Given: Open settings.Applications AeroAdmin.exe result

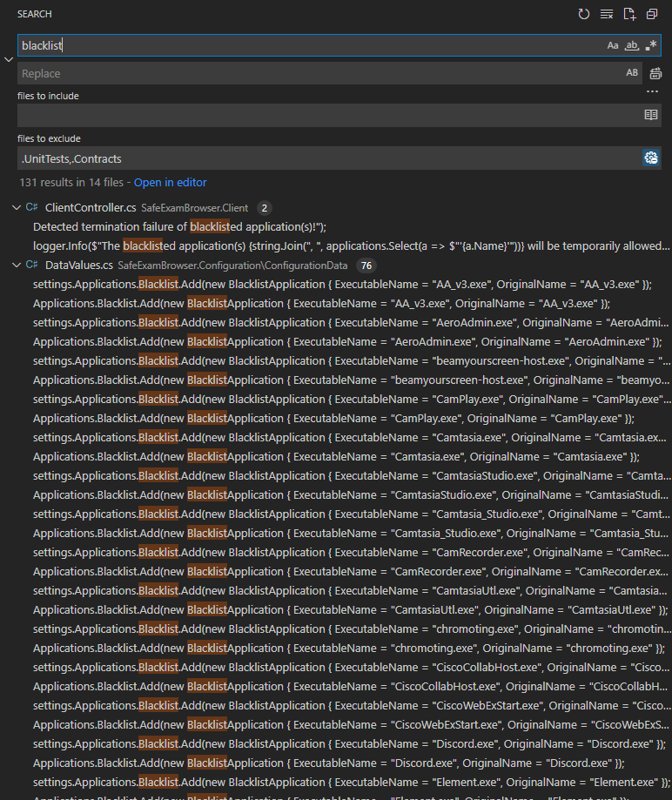Looking at the screenshot, I should click(352, 322).
